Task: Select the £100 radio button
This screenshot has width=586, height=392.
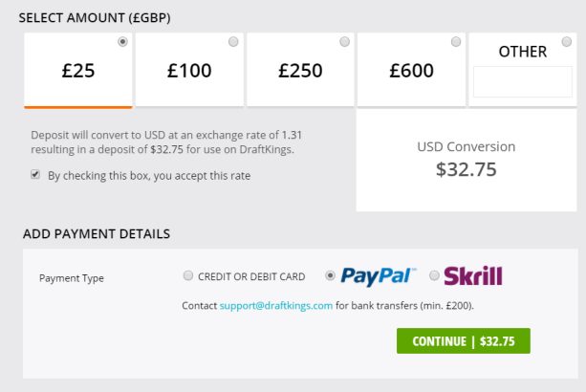Action: tap(233, 41)
